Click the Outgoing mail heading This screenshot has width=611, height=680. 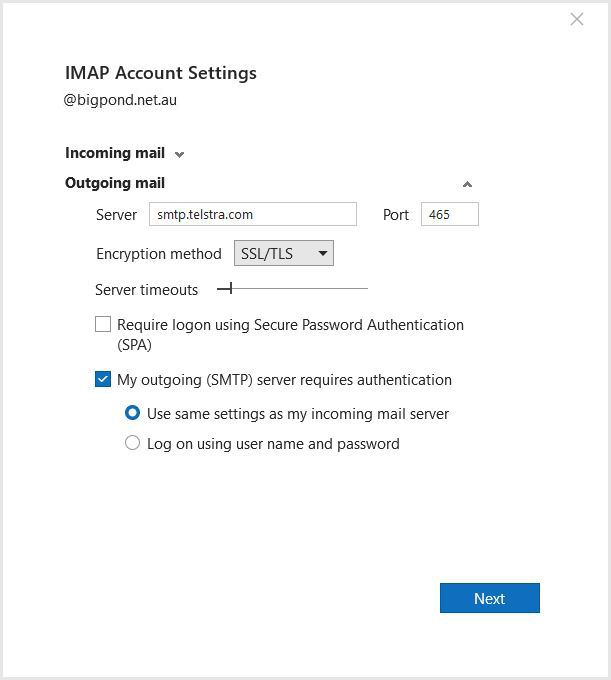point(115,183)
